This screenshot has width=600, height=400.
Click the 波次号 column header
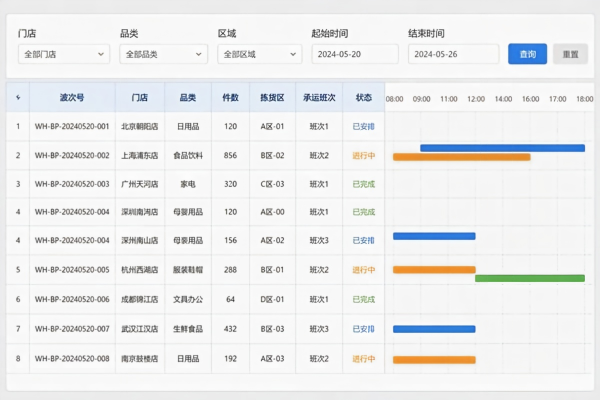pos(72,98)
